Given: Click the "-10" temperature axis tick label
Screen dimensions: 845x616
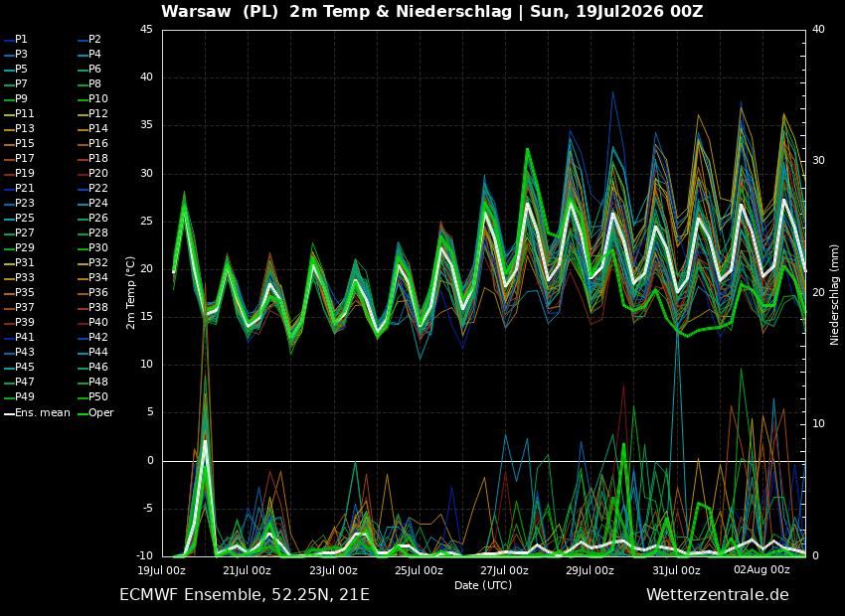Looking at the screenshot, I should [x=145, y=555].
